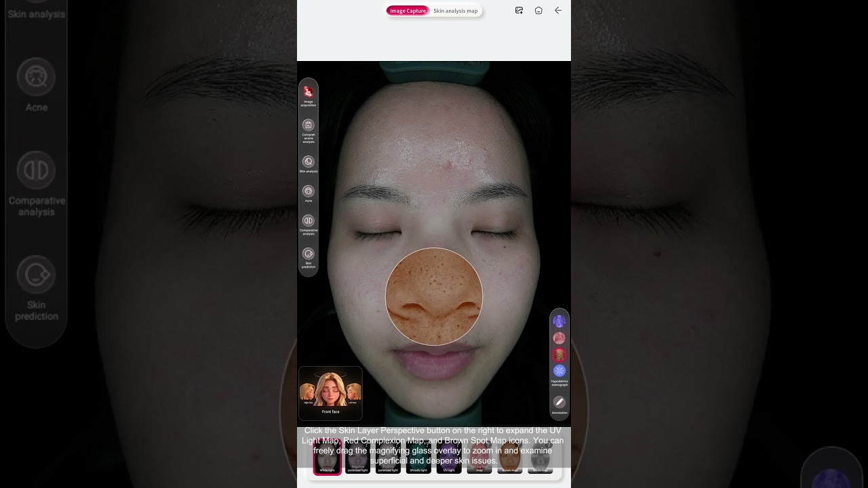Open the Acne analysis sidebar icon

point(309,194)
